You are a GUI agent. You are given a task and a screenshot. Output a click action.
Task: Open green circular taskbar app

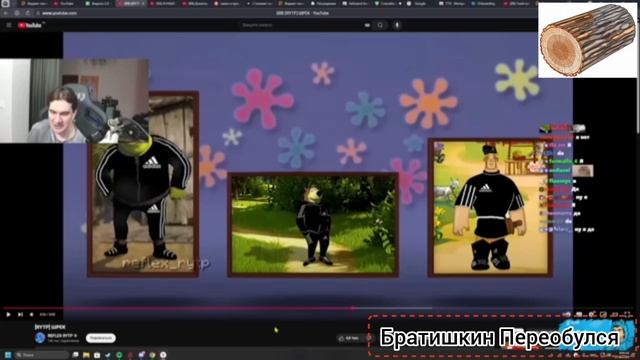pyautogui.click(x=119, y=355)
